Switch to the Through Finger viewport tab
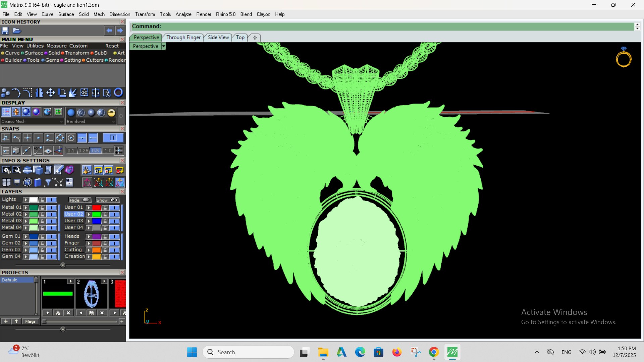 [183, 37]
